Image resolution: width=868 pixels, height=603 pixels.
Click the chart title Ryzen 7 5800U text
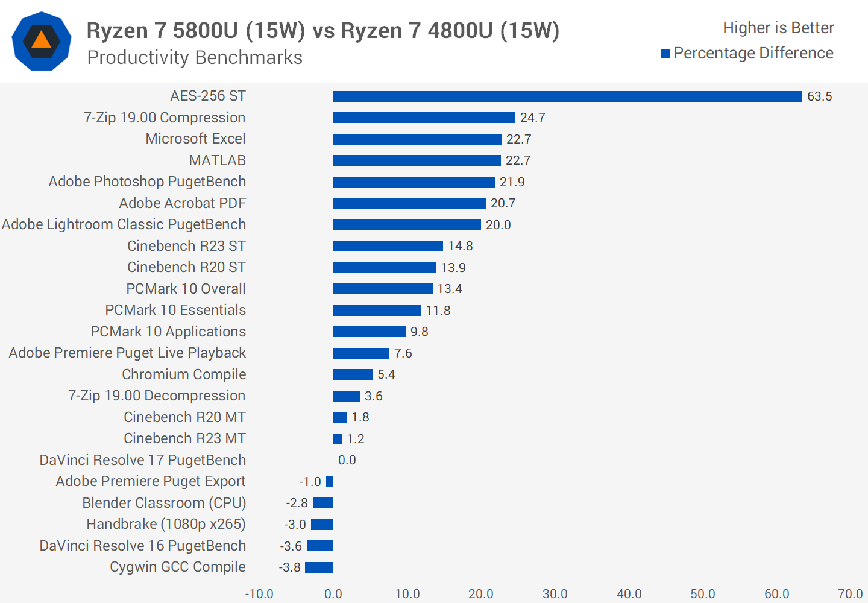point(322,30)
